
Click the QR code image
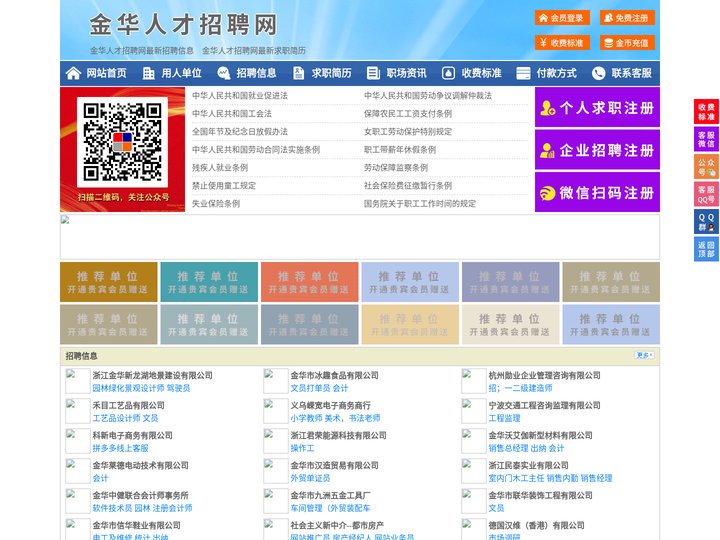[122, 142]
